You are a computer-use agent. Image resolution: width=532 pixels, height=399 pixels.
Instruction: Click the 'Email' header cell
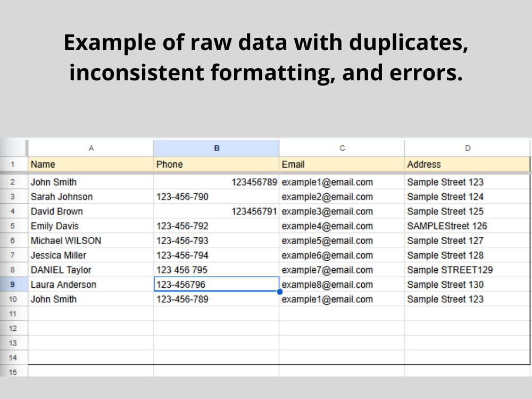click(342, 164)
